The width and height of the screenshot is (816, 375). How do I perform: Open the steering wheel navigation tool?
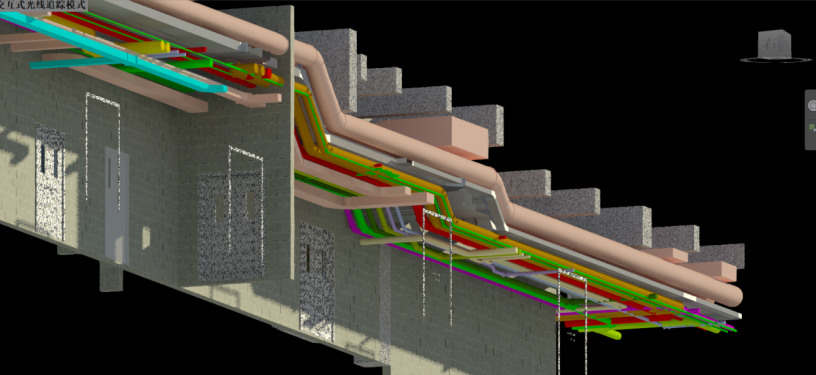812,106
